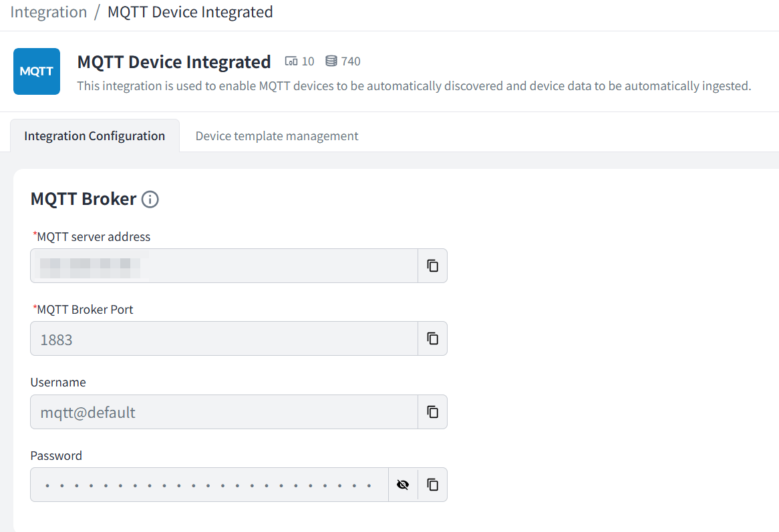This screenshot has width=779, height=532.
Task: Click the integration description text
Action: click(414, 86)
